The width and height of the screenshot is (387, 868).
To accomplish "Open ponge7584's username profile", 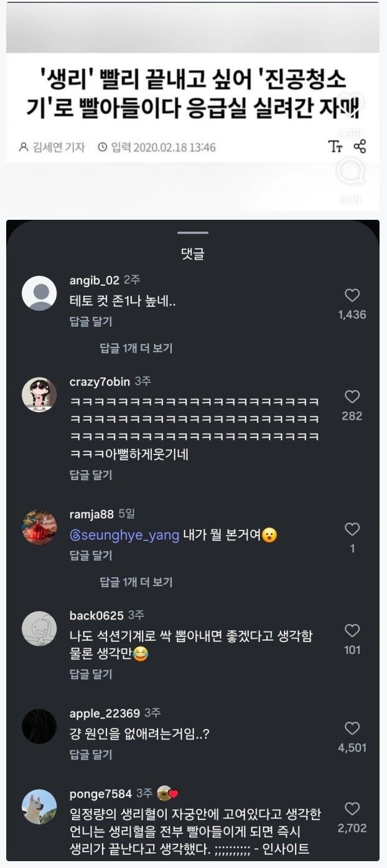I will coord(101,794).
